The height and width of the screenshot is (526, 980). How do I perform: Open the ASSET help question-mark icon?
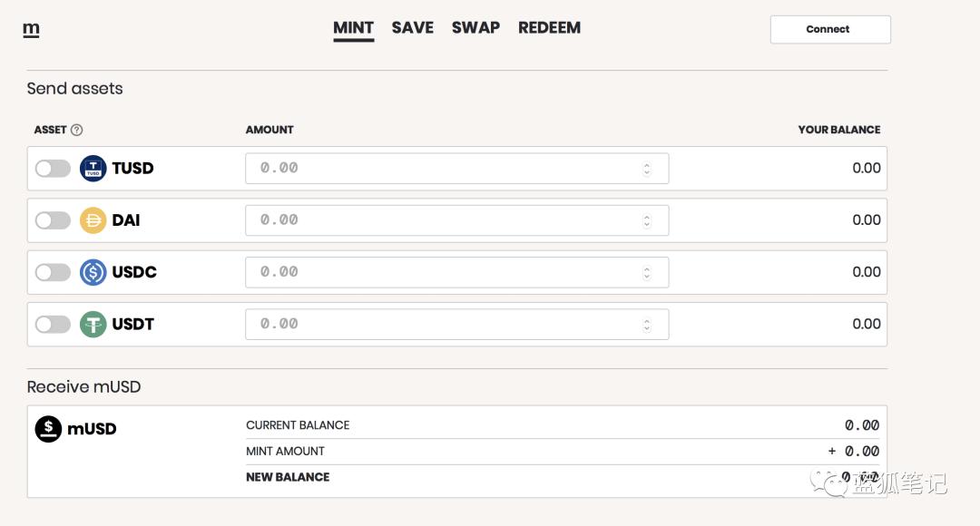coord(76,130)
